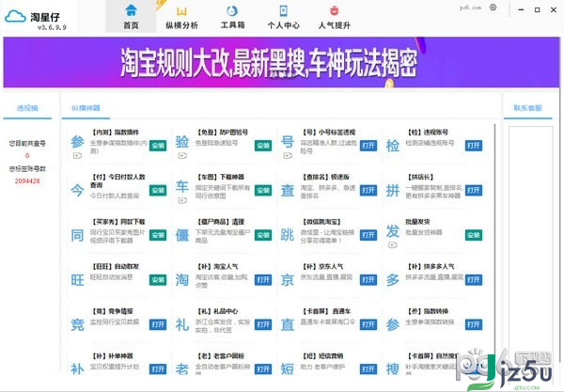Open 【补】拼多多人气 tool

point(474,280)
